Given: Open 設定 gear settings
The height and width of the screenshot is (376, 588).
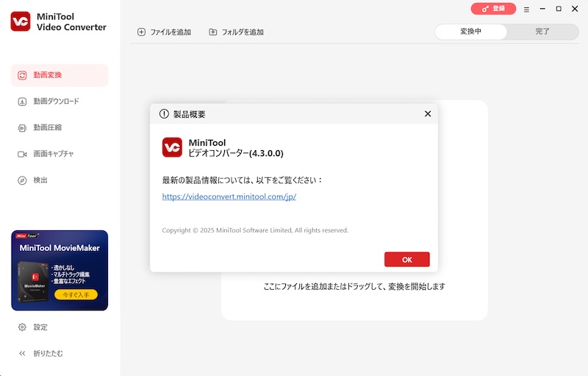Looking at the screenshot, I should pyautogui.click(x=22, y=327).
